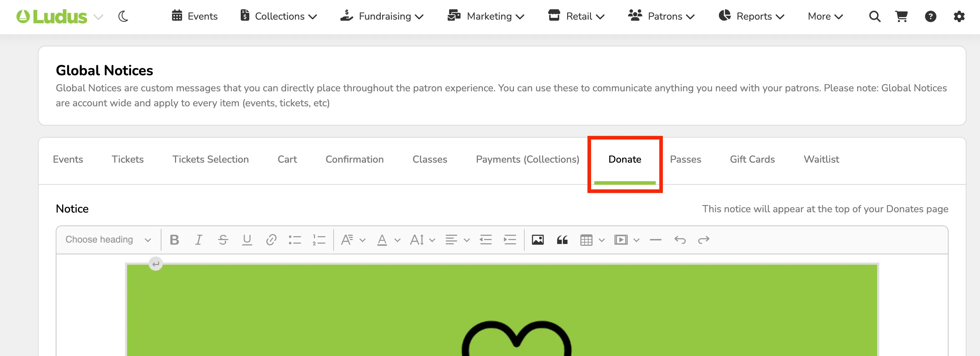
Task: Decrease indent in the editor
Action: 486,240
